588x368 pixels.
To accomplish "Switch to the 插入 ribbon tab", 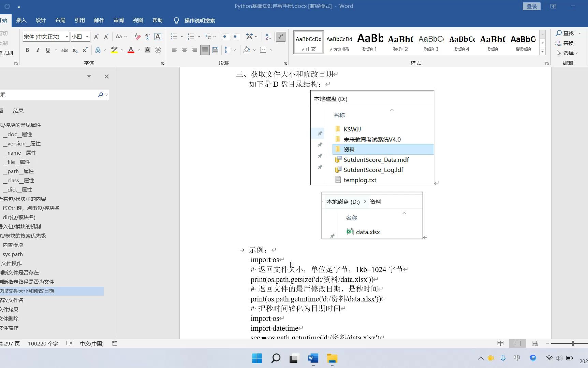I will pos(21,20).
